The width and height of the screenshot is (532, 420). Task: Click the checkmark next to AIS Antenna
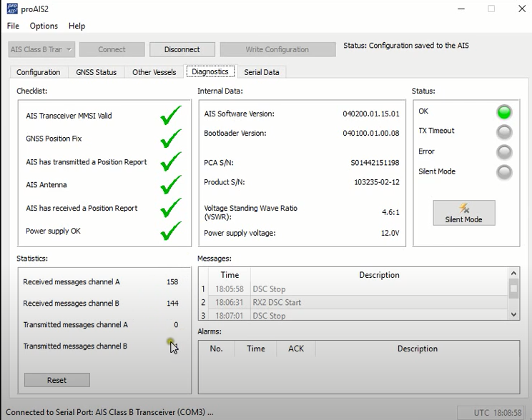[x=171, y=185]
